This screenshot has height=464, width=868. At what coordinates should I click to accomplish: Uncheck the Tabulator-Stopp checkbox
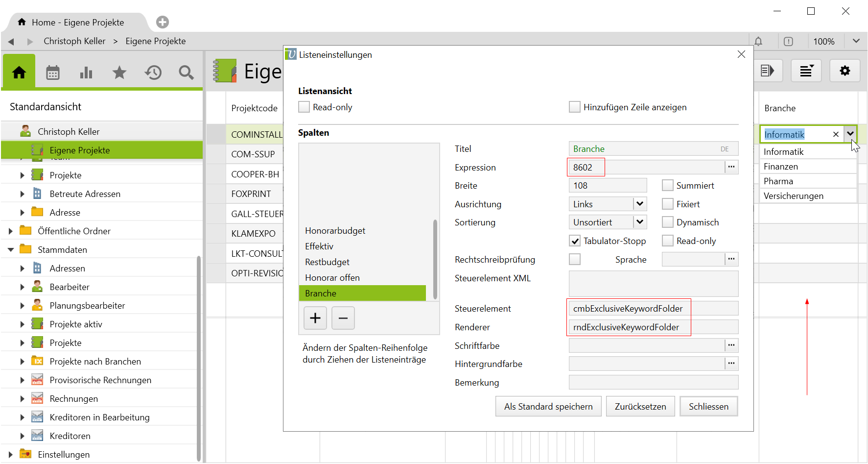click(575, 241)
